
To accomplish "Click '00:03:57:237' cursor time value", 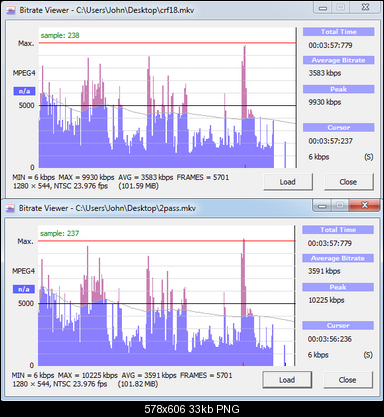I will click(x=330, y=141).
